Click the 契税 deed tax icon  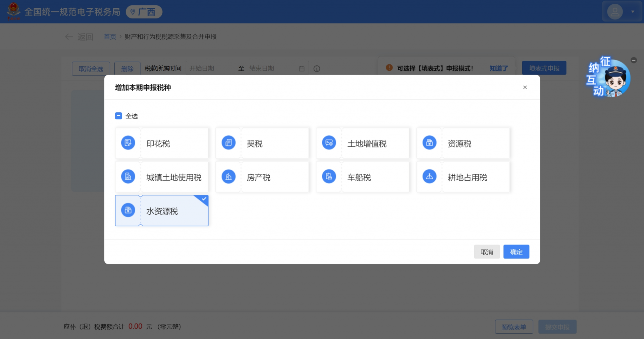(228, 143)
